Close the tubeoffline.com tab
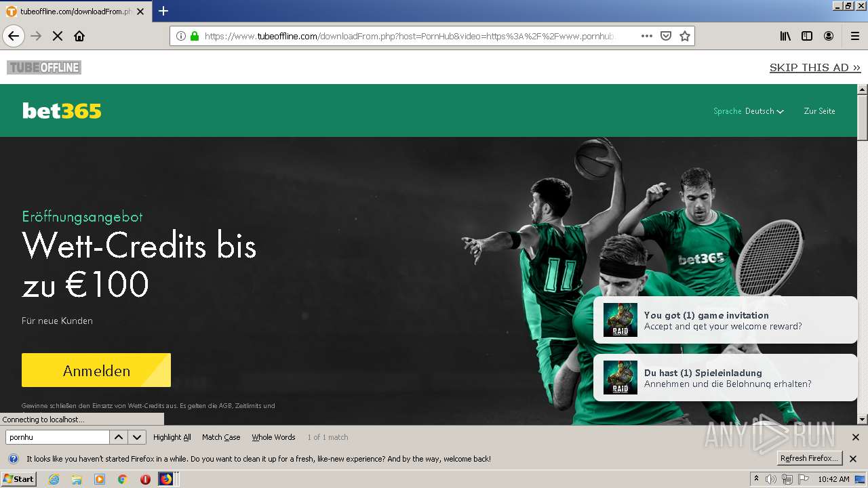Viewport: 868px width, 488px height. point(140,12)
